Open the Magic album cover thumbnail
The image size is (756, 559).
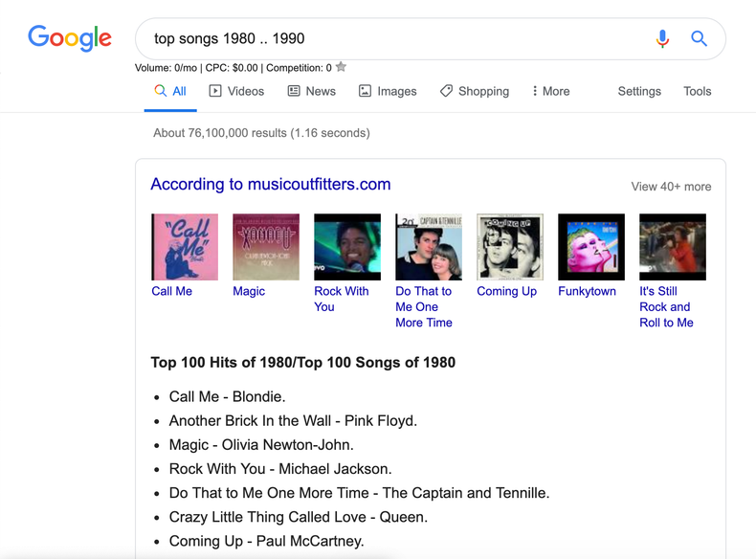(x=266, y=247)
